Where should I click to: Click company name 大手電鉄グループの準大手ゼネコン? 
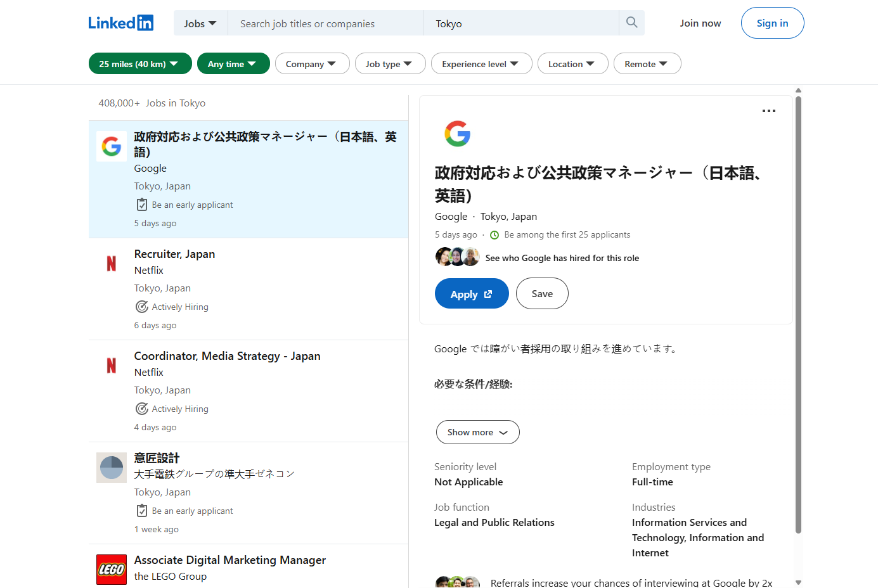pyautogui.click(x=214, y=474)
